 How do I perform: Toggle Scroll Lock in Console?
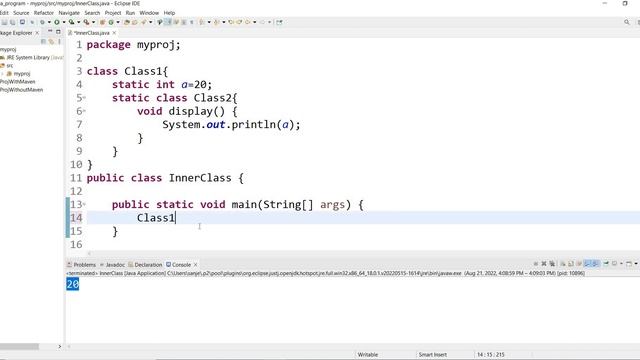pos(571,264)
